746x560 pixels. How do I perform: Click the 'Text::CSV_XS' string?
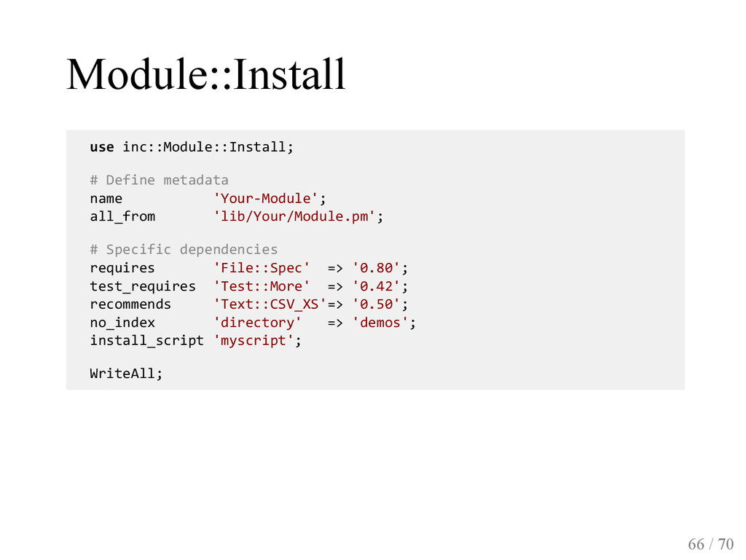(x=270, y=304)
